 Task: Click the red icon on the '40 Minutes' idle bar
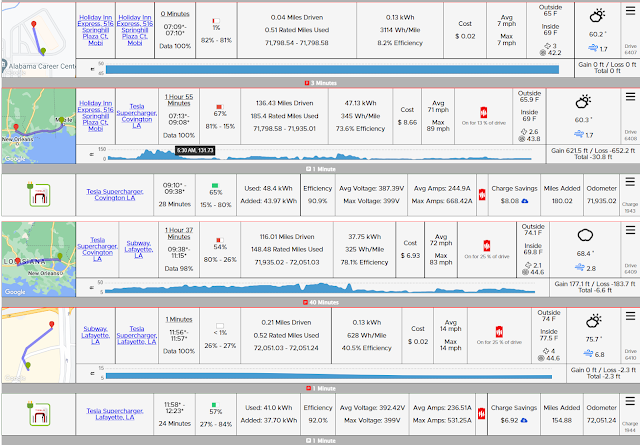(x=305, y=302)
